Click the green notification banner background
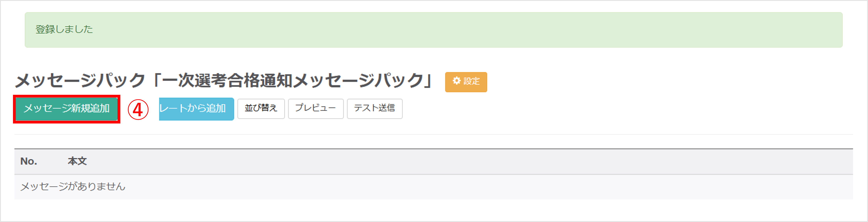Viewport: 868px width, 222px height. pyautogui.click(x=434, y=30)
